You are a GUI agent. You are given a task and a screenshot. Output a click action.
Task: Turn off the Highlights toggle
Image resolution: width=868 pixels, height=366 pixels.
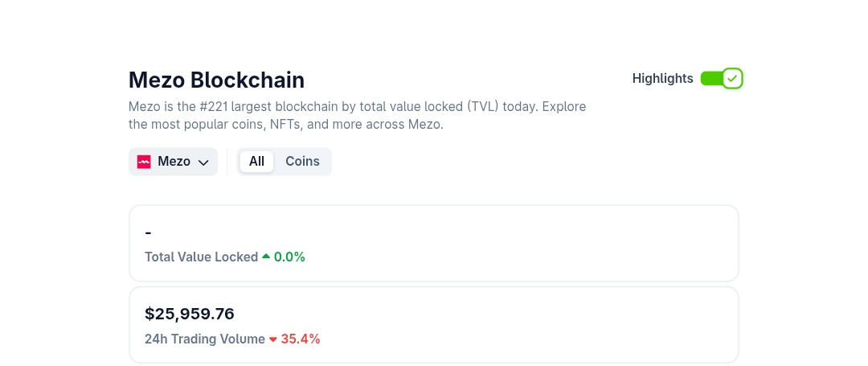click(x=721, y=79)
